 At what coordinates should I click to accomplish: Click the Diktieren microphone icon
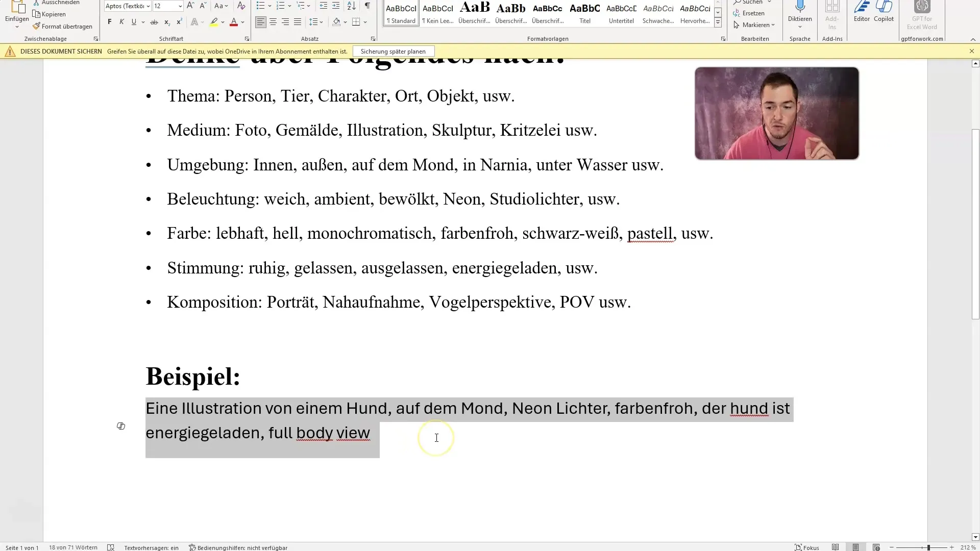(x=800, y=7)
